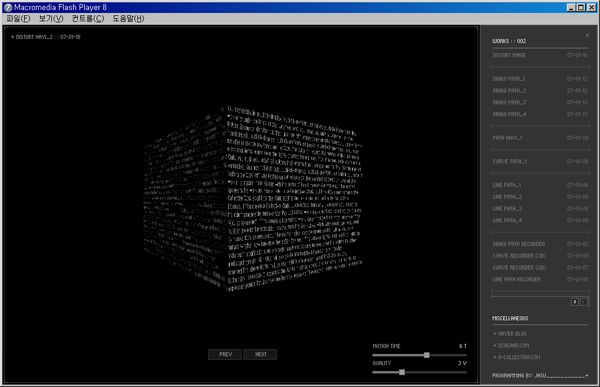Open the 도움말(H) menu
The image size is (600, 387).
click(x=128, y=18)
